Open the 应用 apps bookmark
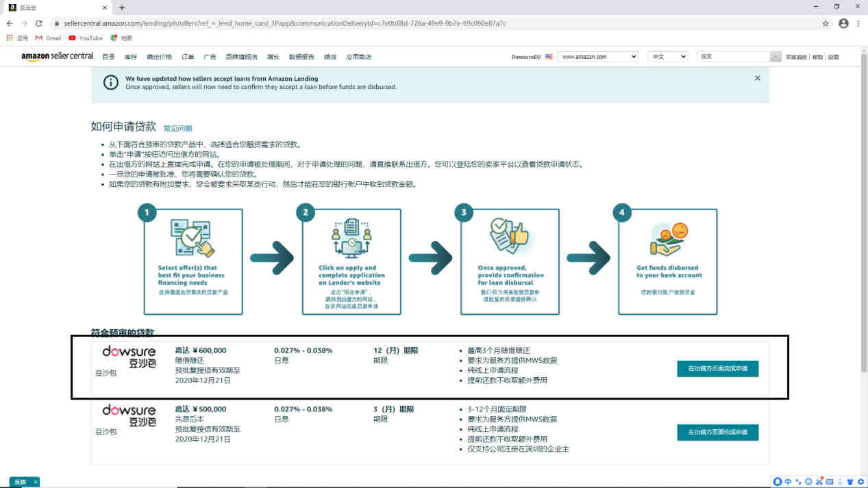 coord(18,38)
